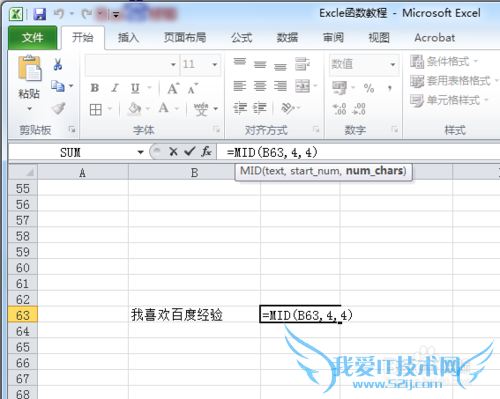Open the 剪贴板 clipboard dialog launcher
The width and height of the screenshot is (500, 399).
point(72,129)
